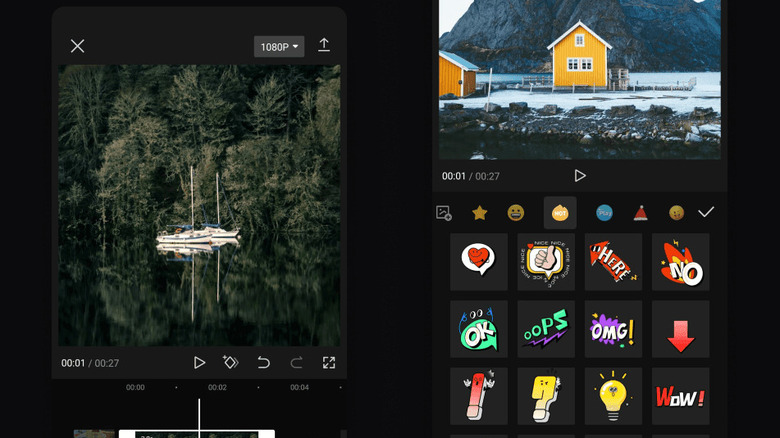Open the kissing emoji sticker tab

click(x=677, y=213)
